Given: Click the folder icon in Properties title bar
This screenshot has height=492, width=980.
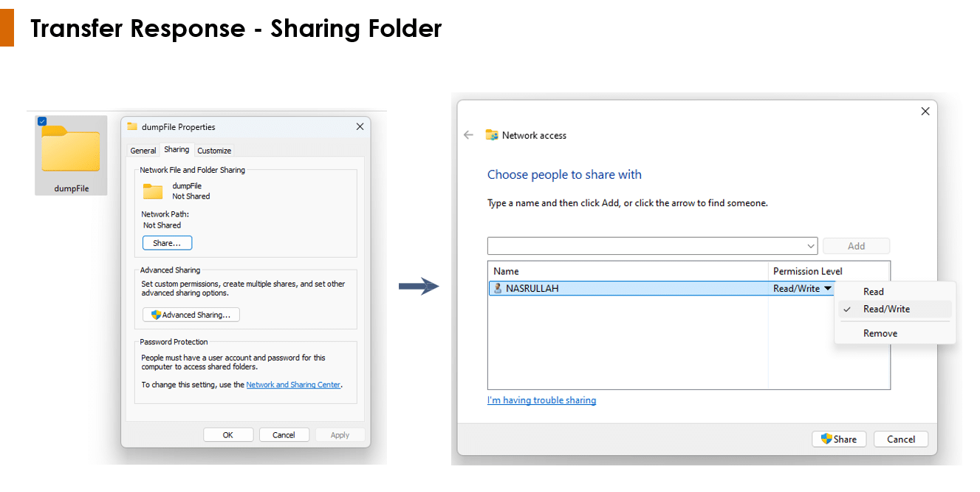Looking at the screenshot, I should pyautogui.click(x=132, y=126).
